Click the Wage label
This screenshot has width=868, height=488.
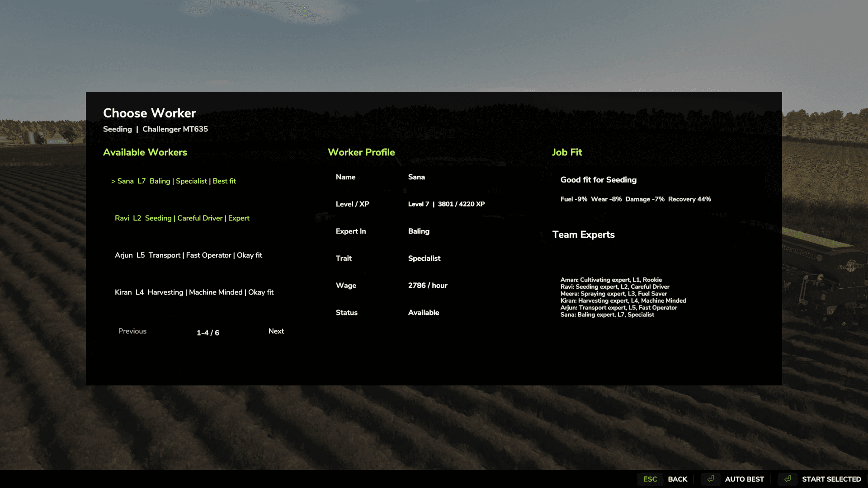click(346, 286)
